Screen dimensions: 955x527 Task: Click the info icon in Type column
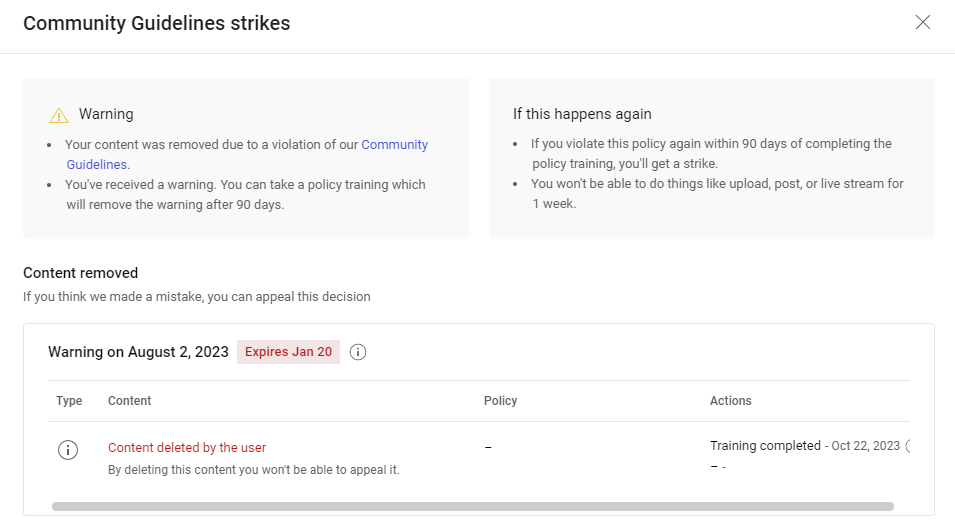68,450
